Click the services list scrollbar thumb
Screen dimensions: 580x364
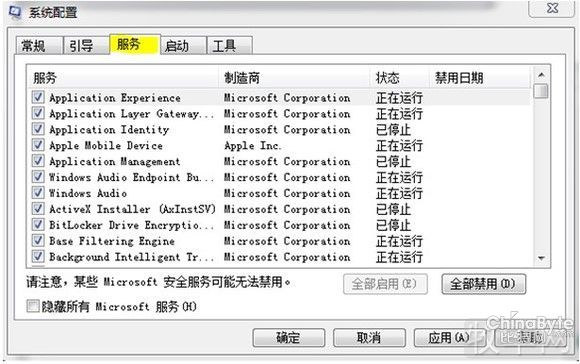[x=541, y=91]
